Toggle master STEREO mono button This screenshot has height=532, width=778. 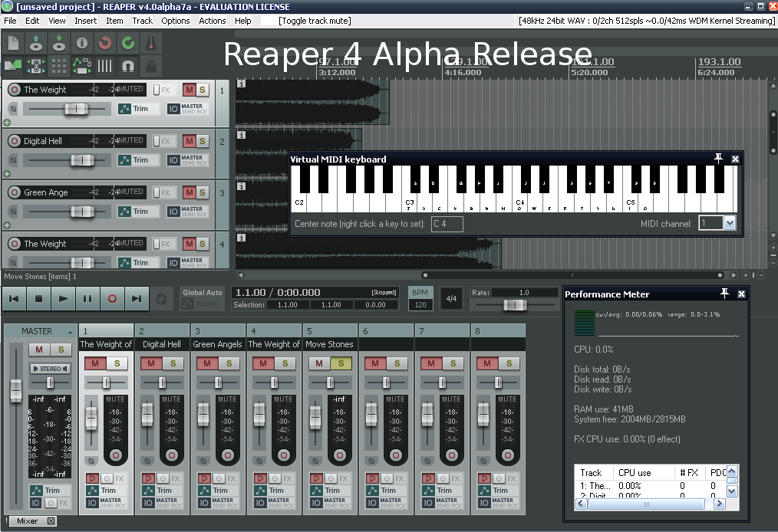50,369
